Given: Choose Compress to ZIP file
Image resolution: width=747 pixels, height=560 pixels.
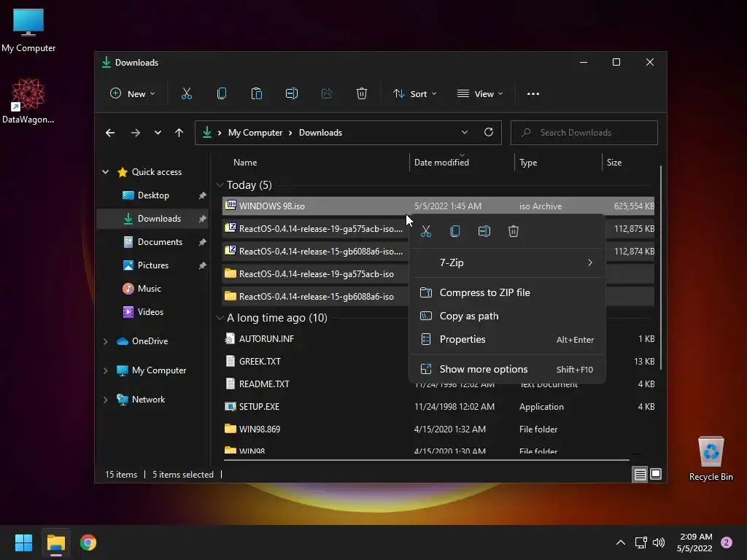Looking at the screenshot, I should click(508, 292).
